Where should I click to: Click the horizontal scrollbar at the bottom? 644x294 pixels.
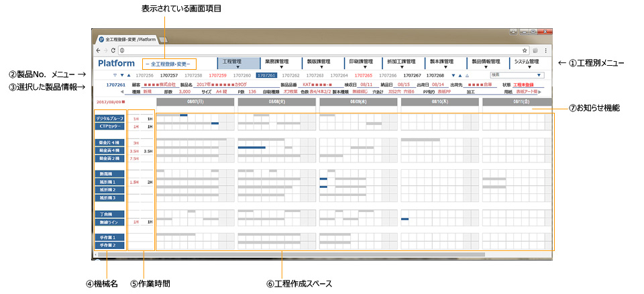[x=292, y=254]
